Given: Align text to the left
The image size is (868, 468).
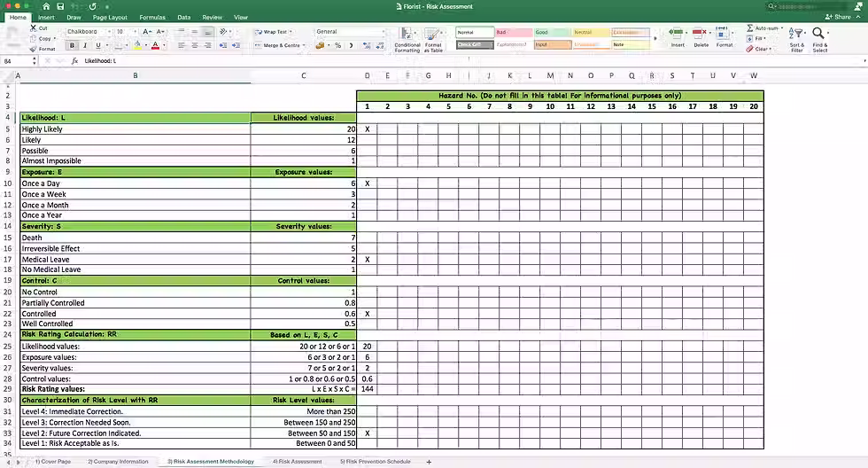Looking at the screenshot, I should [182, 45].
